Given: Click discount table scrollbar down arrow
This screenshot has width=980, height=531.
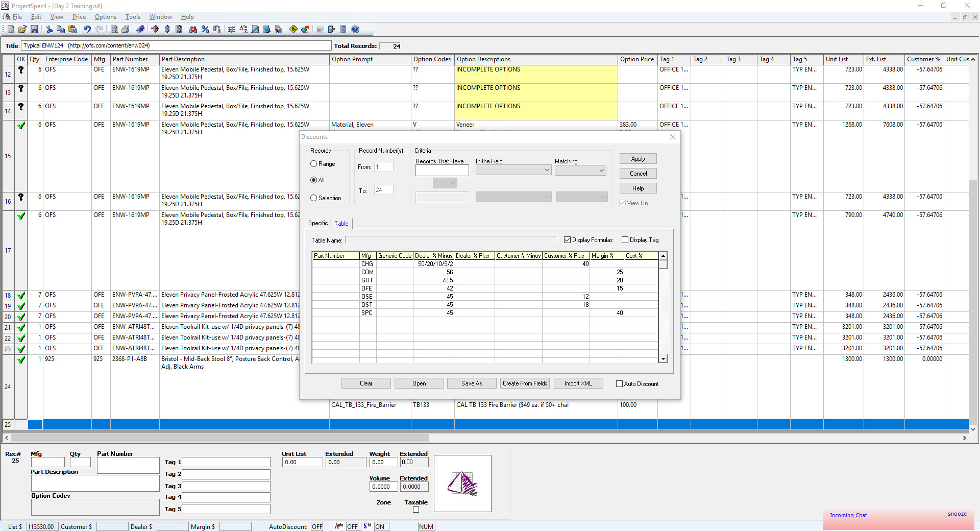Looking at the screenshot, I should [663, 359].
